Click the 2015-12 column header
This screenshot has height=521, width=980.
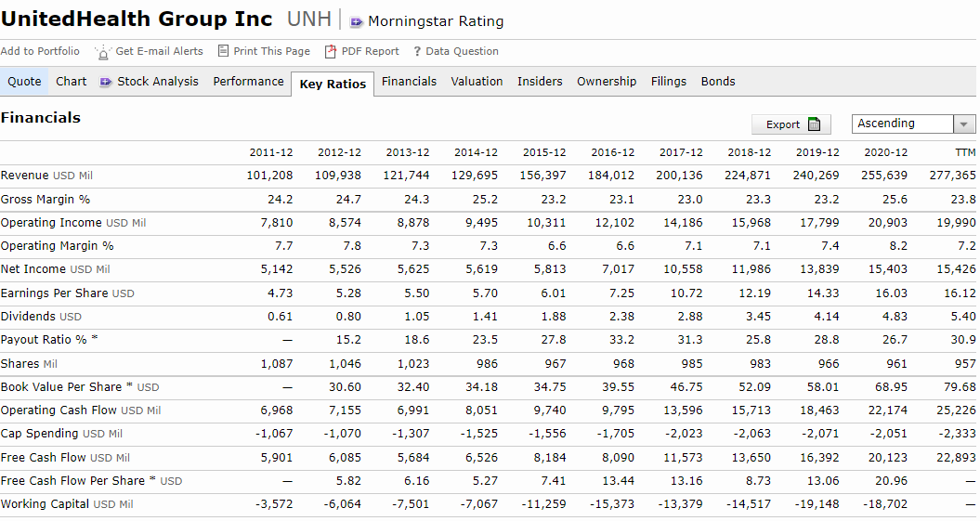coord(544,152)
